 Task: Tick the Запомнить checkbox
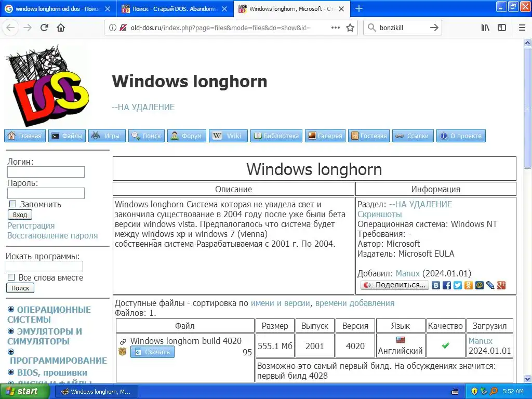tap(12, 204)
